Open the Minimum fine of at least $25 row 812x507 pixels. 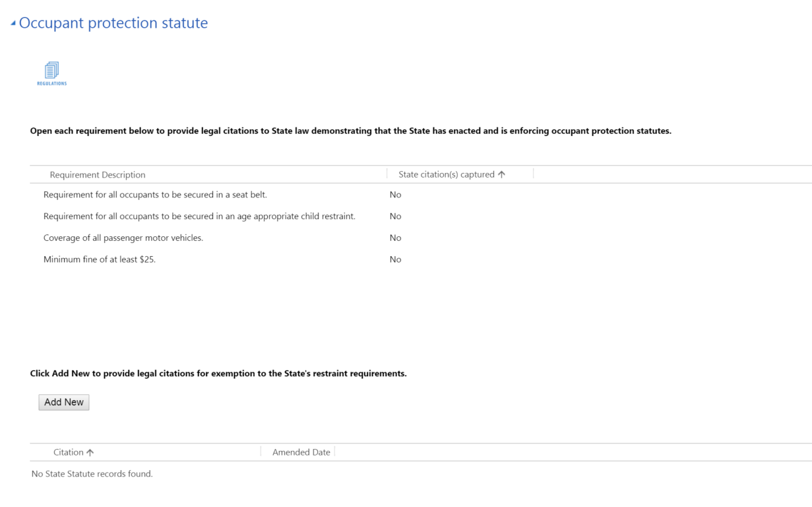click(x=100, y=259)
